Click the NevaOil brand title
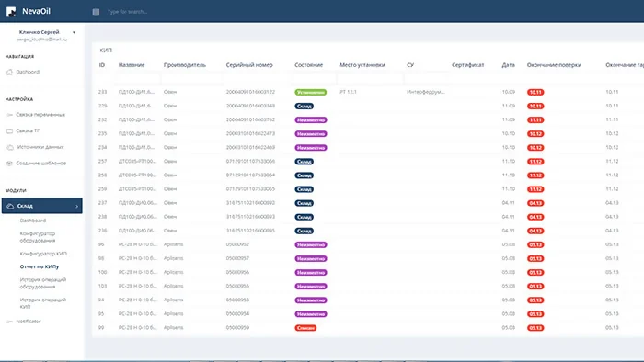 click(36, 11)
